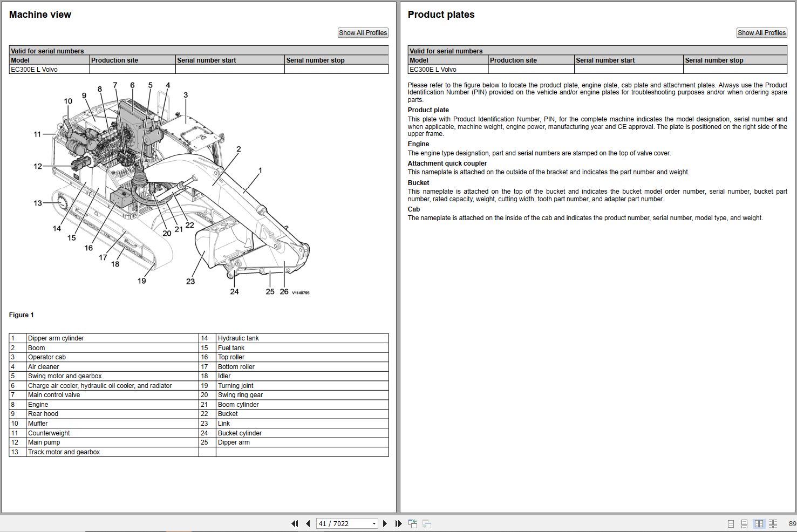Jump to the last page
797x532 pixels.
click(398, 523)
